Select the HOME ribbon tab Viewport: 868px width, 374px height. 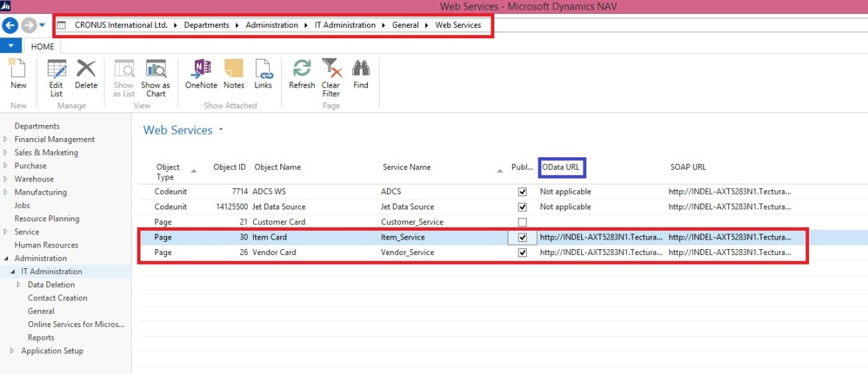tap(42, 46)
